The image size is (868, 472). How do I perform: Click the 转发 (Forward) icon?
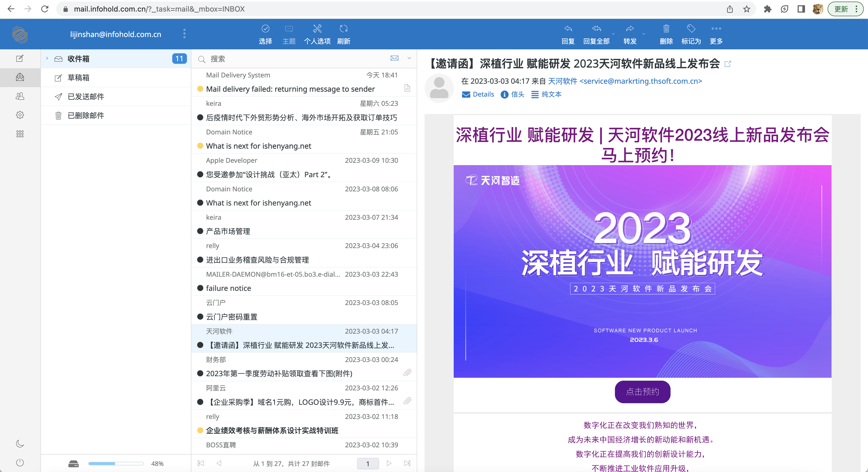pos(630,34)
